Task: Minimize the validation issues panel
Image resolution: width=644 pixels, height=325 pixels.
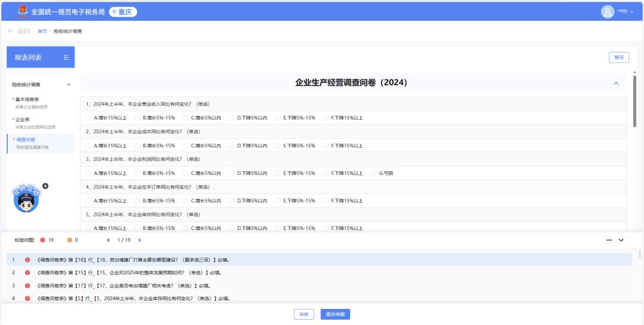Action: pyautogui.click(x=609, y=240)
